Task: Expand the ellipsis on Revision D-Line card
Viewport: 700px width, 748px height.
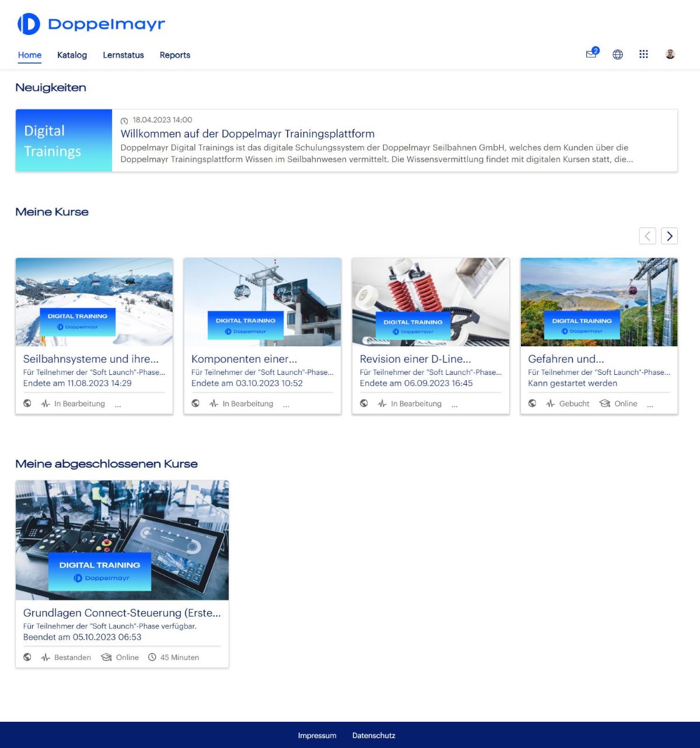Action: point(454,404)
